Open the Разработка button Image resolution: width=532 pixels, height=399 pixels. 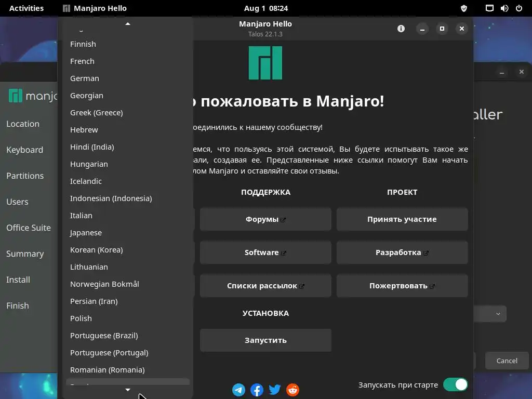coord(402,252)
